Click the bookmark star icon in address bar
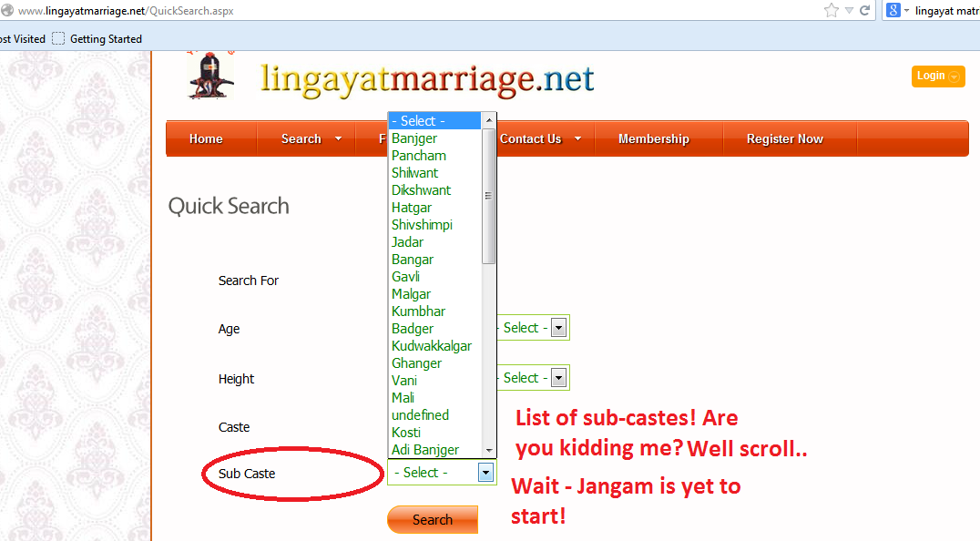Screen dimensions: 980x541 pyautogui.click(x=831, y=10)
